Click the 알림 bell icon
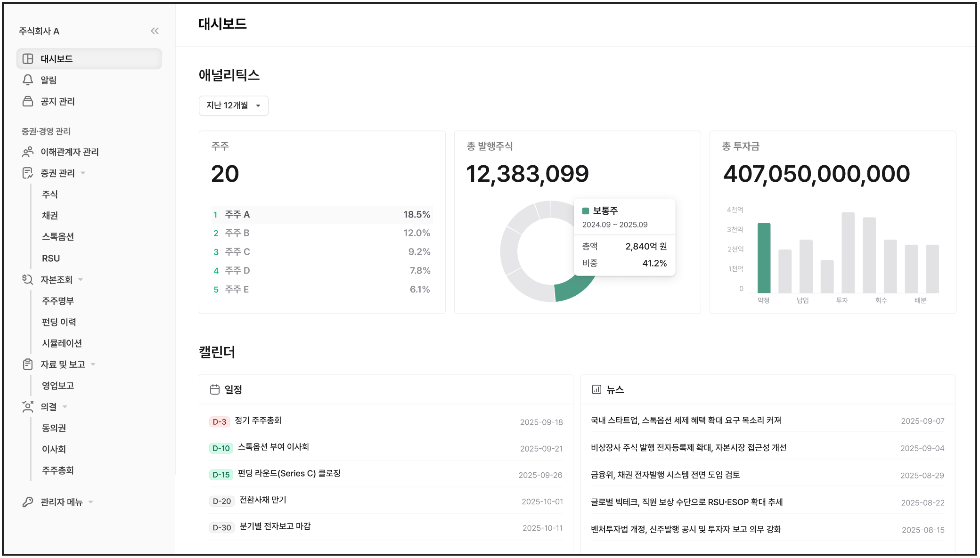 (x=28, y=80)
